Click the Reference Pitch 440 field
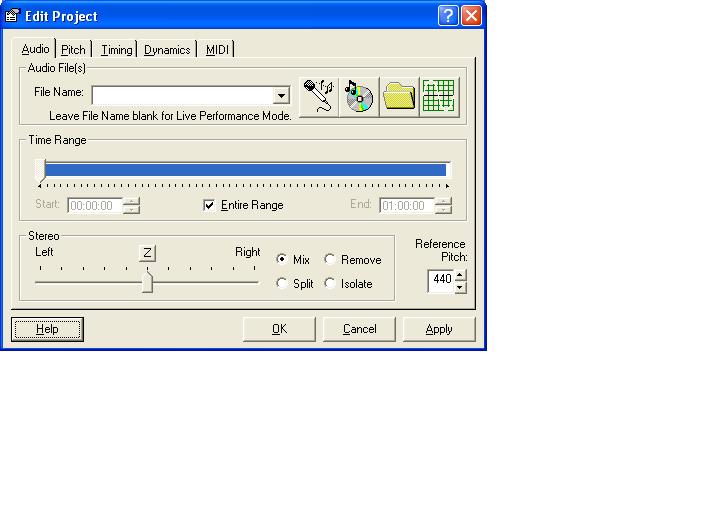Image resolution: width=704 pixels, height=528 pixels. pyautogui.click(x=441, y=281)
